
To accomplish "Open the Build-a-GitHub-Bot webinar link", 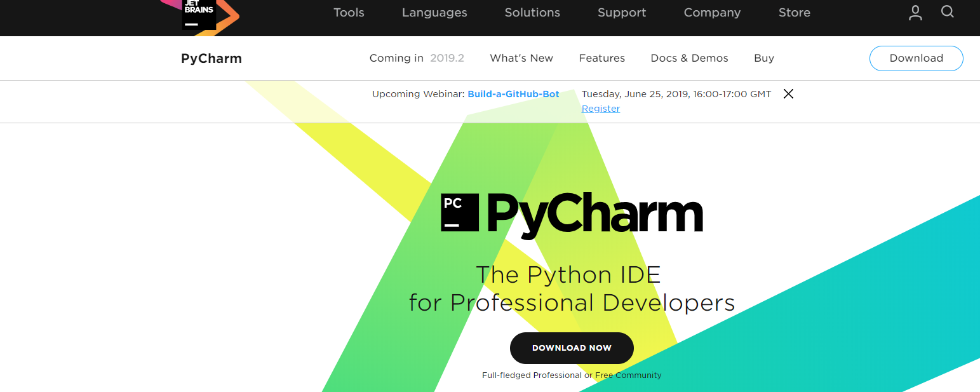I will 513,94.
